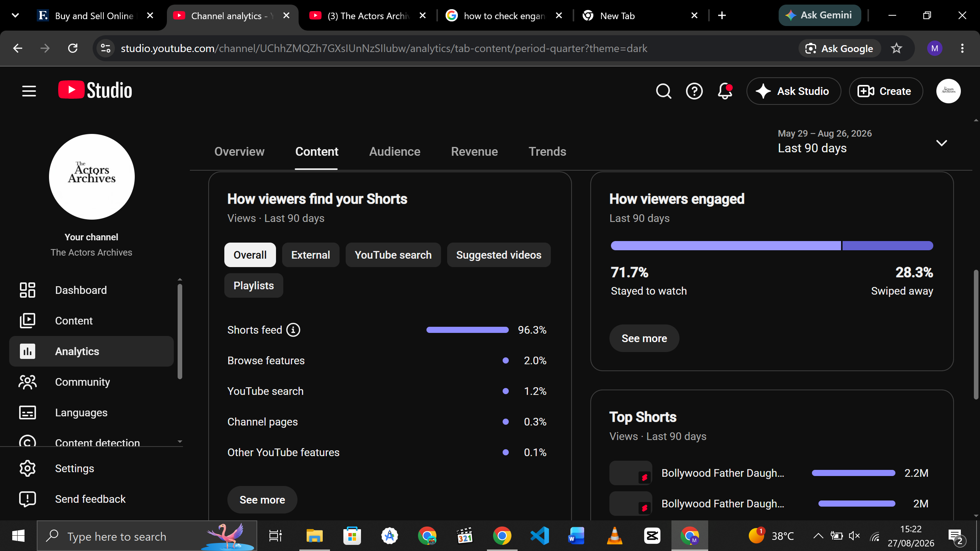
Task: Expand the date range dropdown
Action: pos(941,143)
